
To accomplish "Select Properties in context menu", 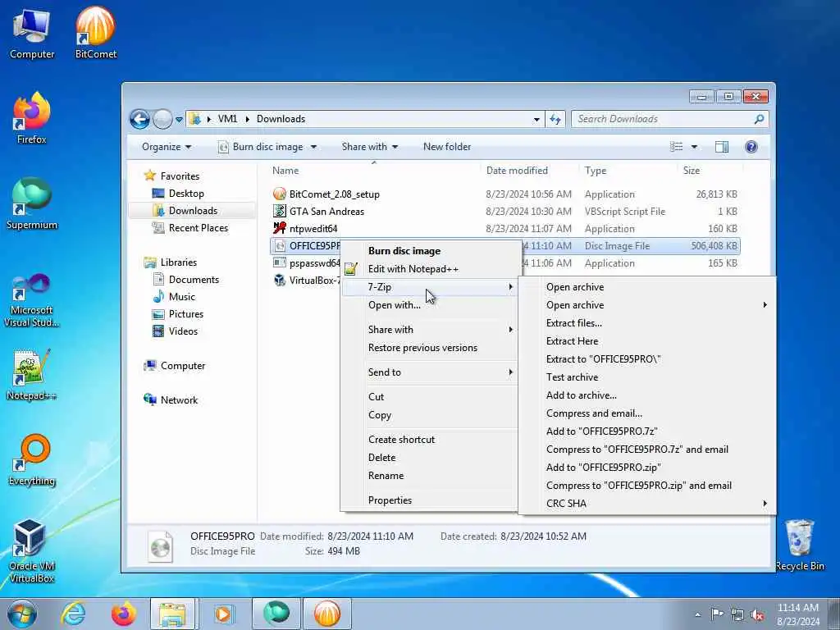I will coord(390,500).
